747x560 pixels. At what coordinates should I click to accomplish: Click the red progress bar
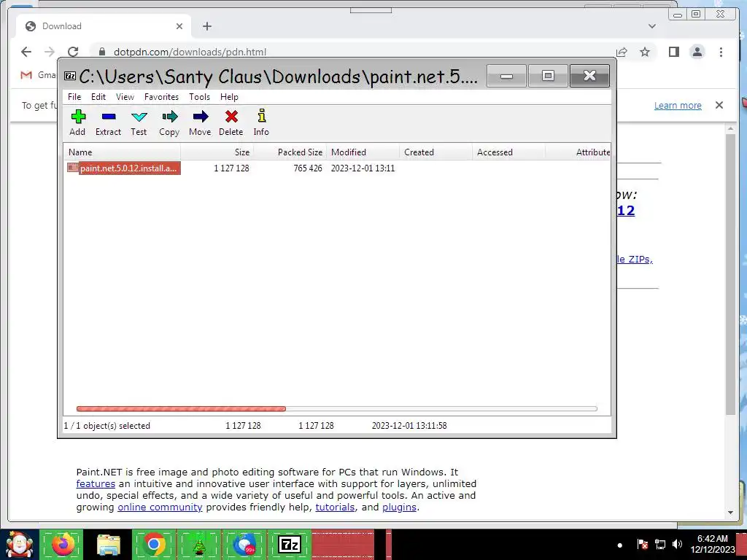(181, 408)
